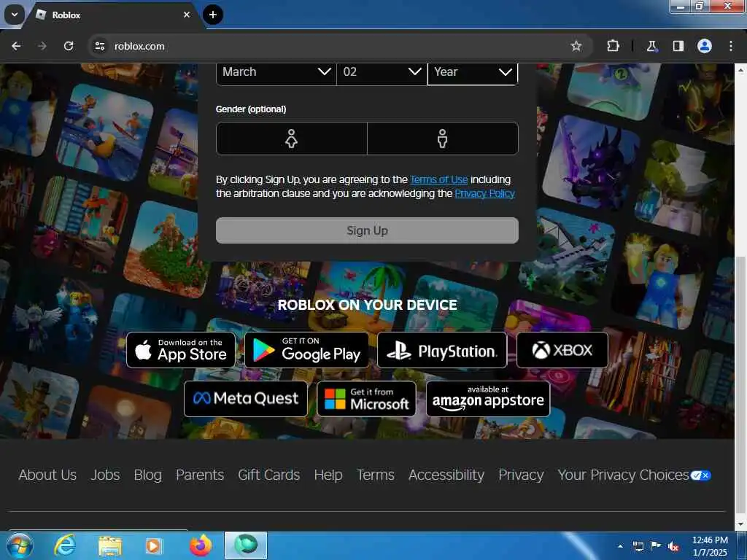Open the PlayStation store badge

click(x=442, y=350)
